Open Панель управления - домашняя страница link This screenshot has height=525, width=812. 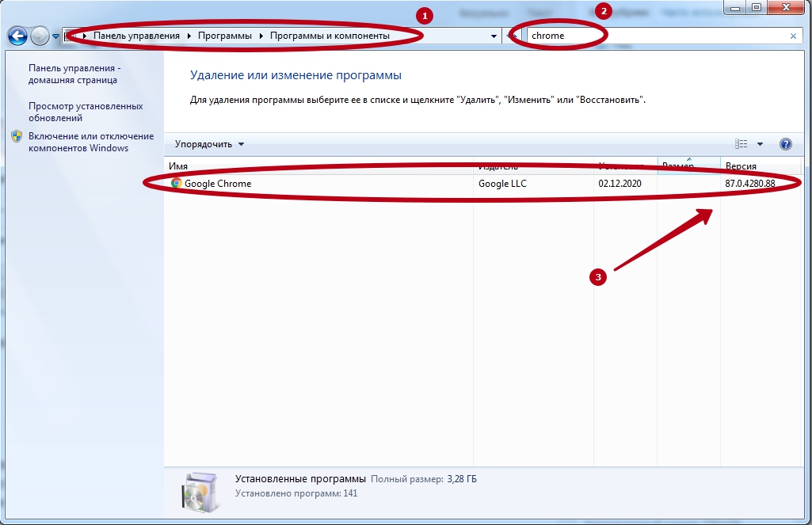click(74, 74)
